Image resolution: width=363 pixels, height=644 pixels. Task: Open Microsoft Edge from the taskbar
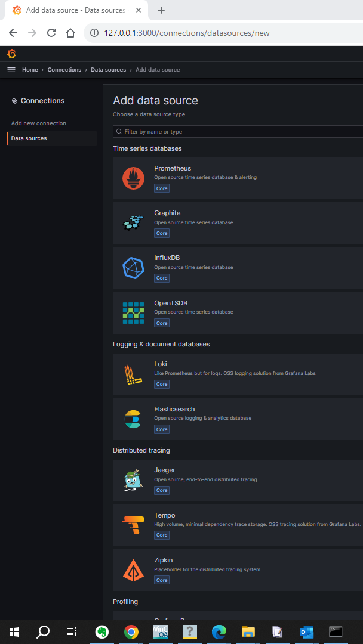pyautogui.click(x=219, y=632)
